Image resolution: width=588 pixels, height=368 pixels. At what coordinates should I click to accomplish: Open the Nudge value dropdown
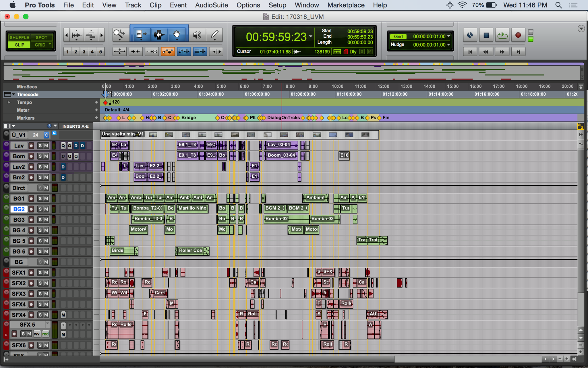click(448, 45)
